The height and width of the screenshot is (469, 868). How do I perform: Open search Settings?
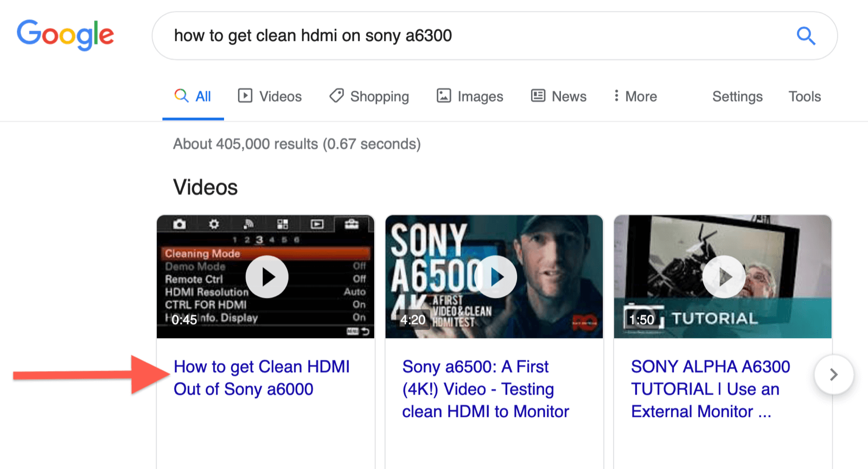point(737,96)
